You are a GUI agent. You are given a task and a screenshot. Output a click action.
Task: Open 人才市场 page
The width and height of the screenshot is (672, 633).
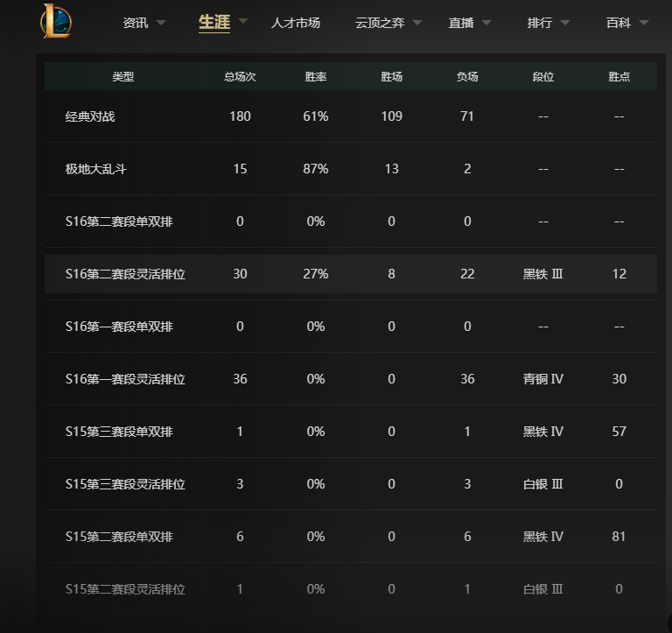tap(296, 23)
